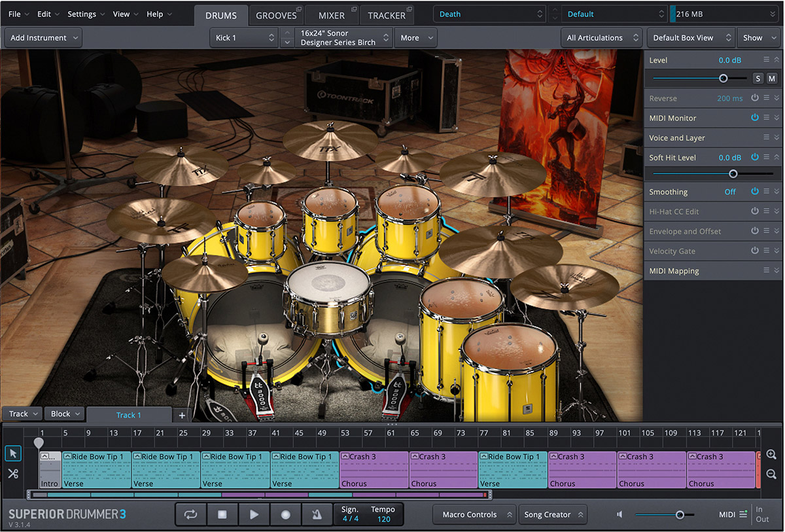The width and height of the screenshot is (785, 532).
Task: Toggle Smoothing power button
Action: click(x=755, y=192)
